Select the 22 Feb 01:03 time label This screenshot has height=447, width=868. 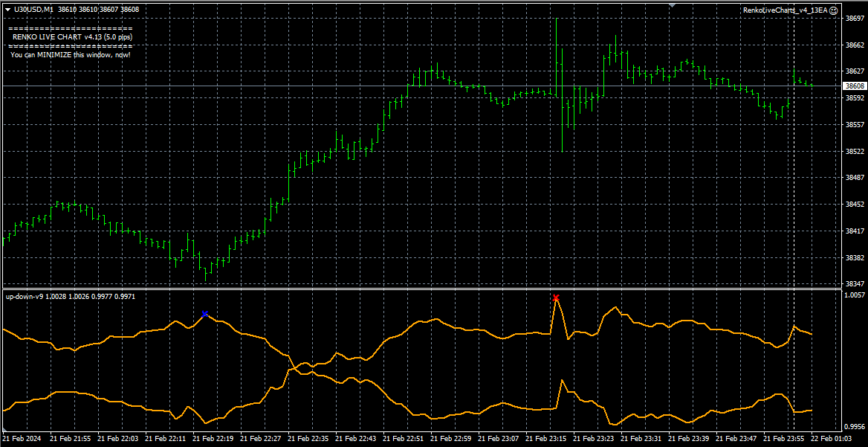click(x=832, y=438)
